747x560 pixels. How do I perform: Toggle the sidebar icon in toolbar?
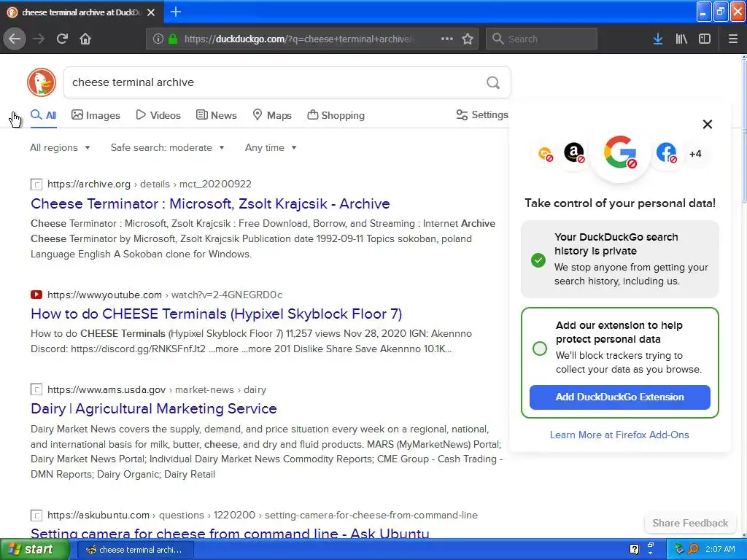(705, 39)
